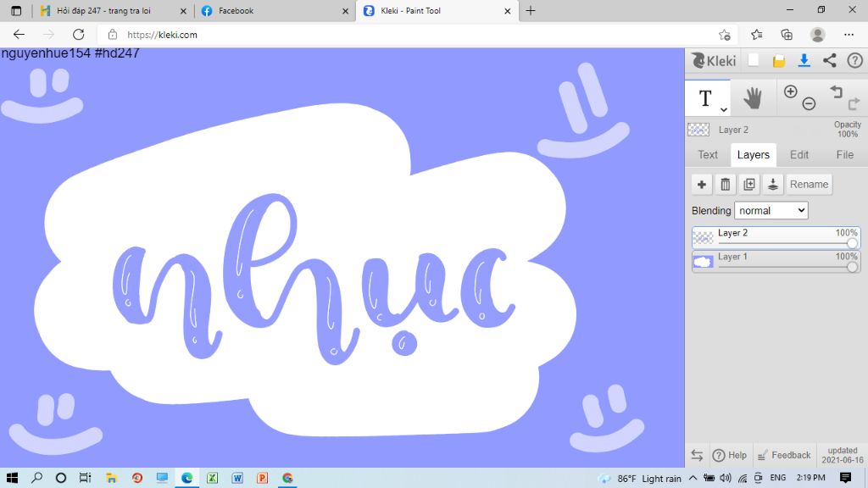Viewport: 868px width, 488px height.
Task: Open the File tab
Action: (844, 155)
